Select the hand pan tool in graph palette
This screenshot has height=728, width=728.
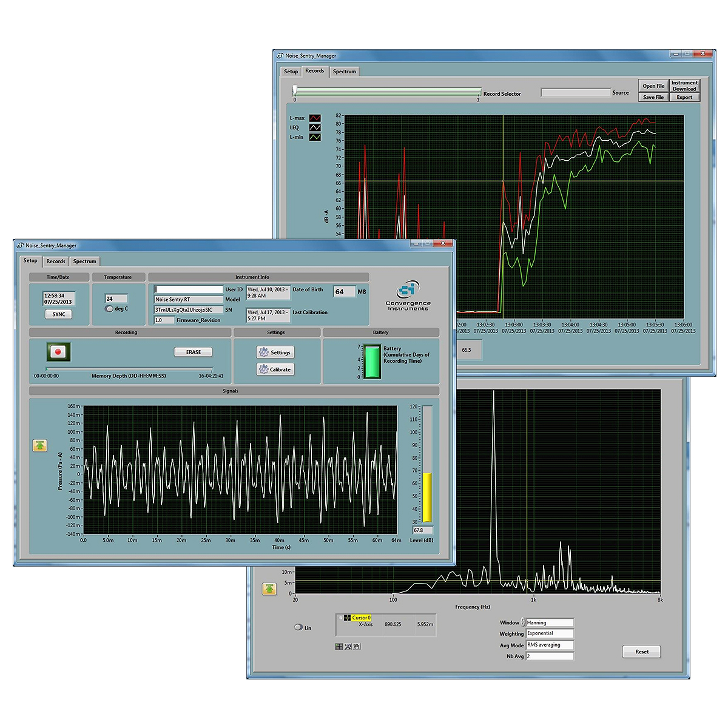click(357, 646)
